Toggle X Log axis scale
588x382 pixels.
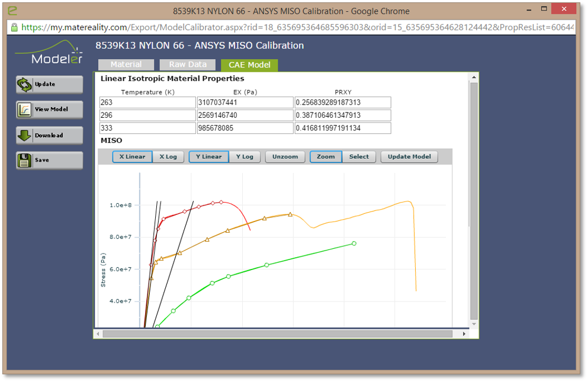click(168, 156)
